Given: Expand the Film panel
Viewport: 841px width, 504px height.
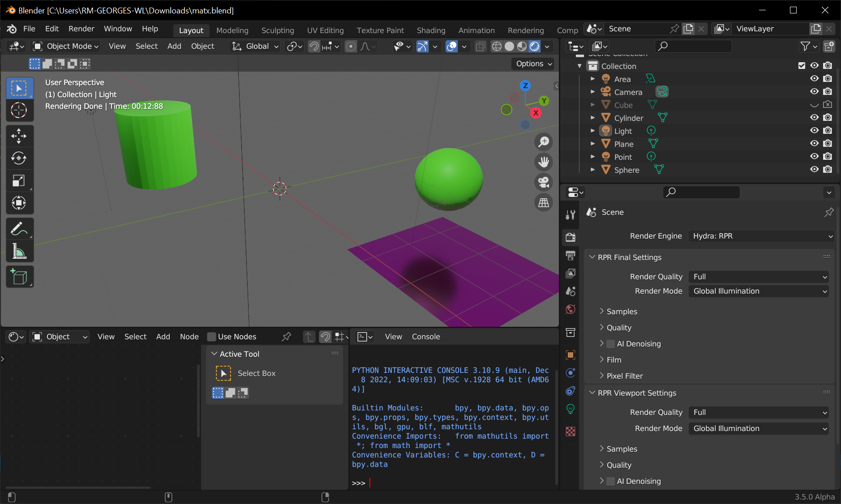Looking at the screenshot, I should [x=614, y=360].
